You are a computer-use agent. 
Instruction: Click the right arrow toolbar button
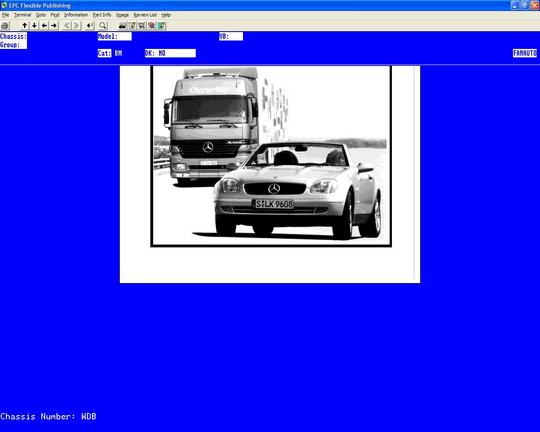coord(54,25)
